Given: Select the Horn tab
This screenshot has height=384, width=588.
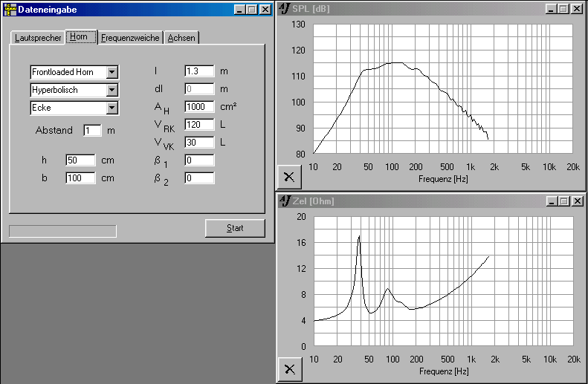Looking at the screenshot, I should (81, 36).
